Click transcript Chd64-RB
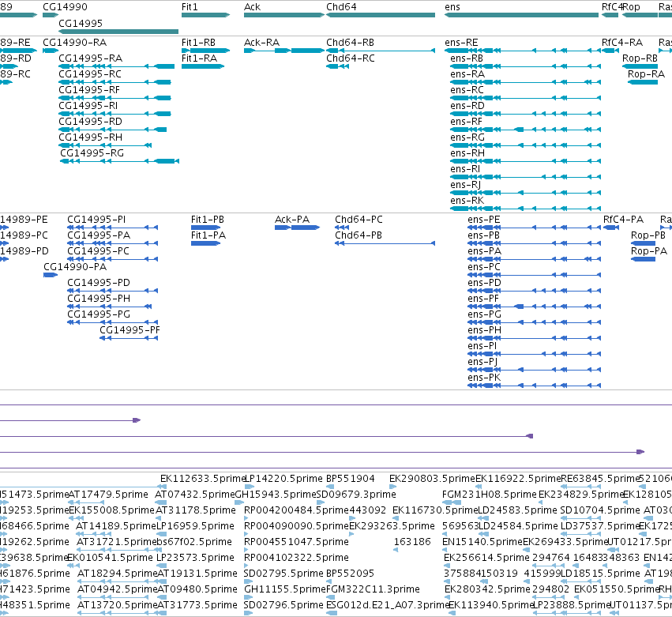Viewport: 672px width, 617px height. click(x=350, y=43)
